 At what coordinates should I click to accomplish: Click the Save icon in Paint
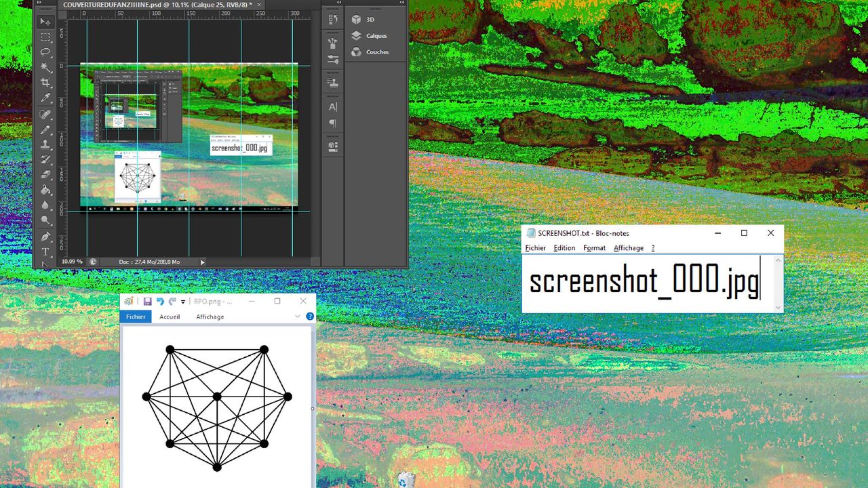point(147,301)
